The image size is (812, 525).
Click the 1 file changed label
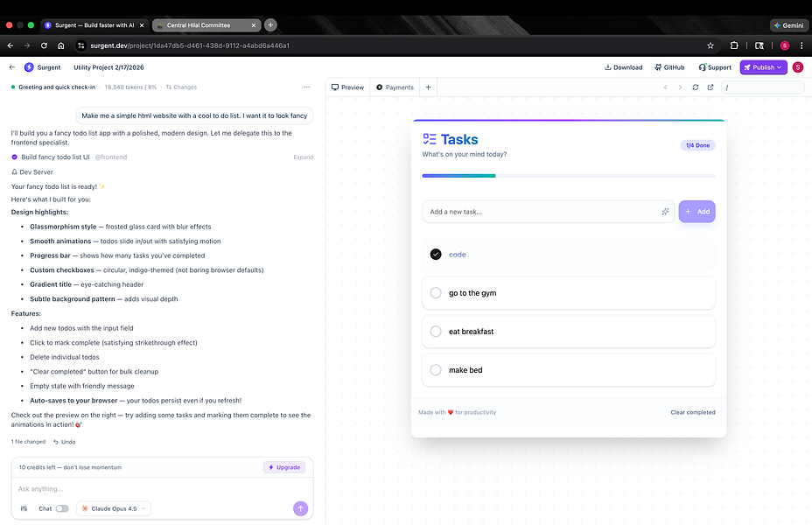29,442
